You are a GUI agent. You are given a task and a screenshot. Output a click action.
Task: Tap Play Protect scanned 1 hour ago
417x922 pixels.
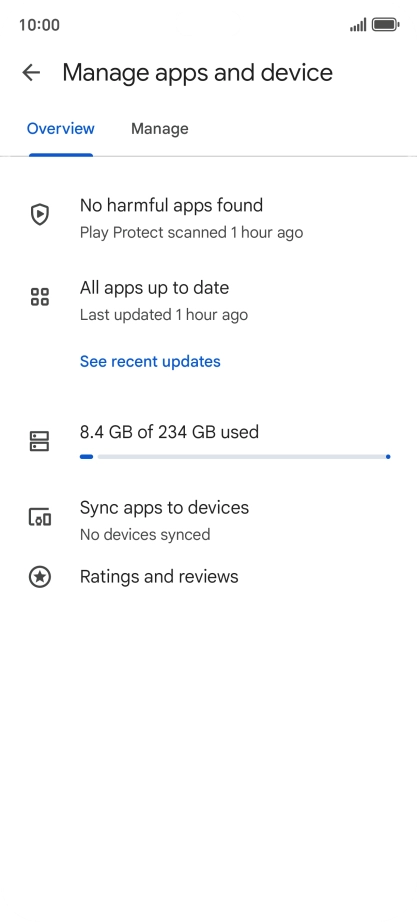[x=191, y=233]
